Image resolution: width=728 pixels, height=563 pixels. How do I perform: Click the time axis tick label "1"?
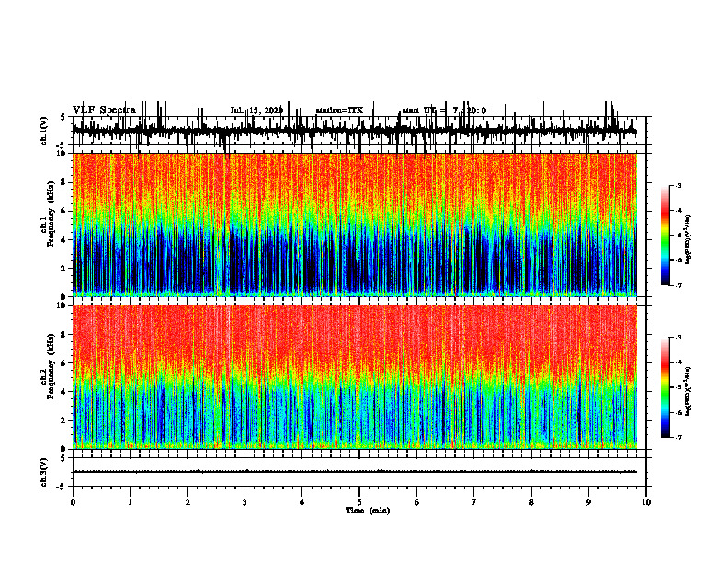(130, 502)
